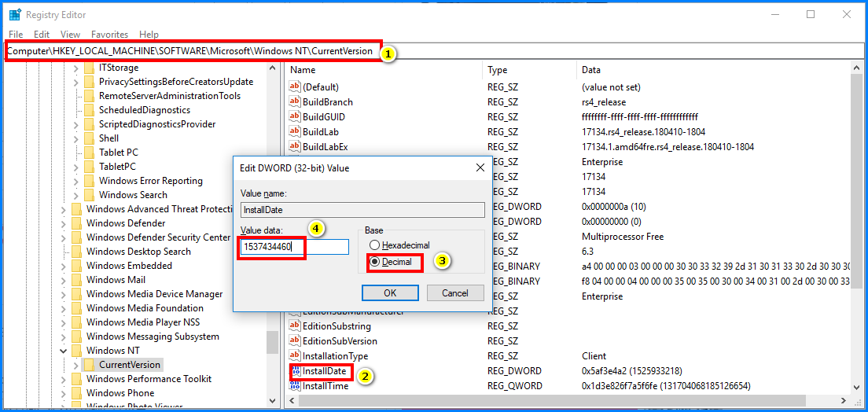This screenshot has width=868, height=412.
Task: Open the Edit menu
Action: click(42, 35)
